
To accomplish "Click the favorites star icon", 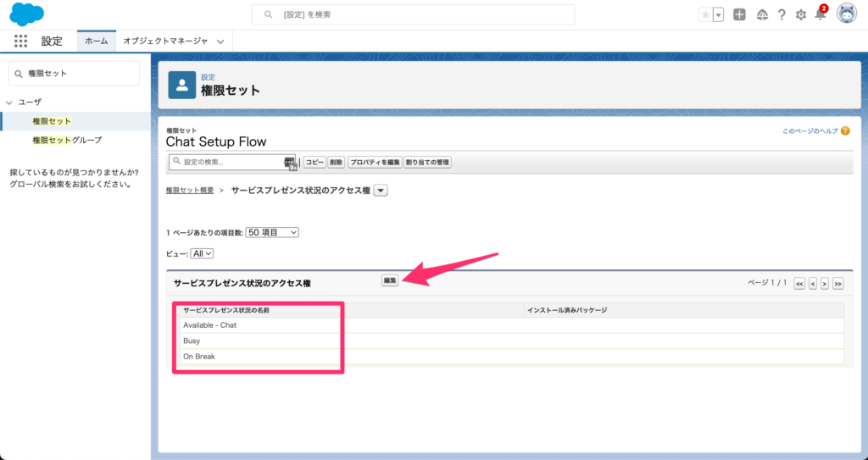I will [x=705, y=15].
